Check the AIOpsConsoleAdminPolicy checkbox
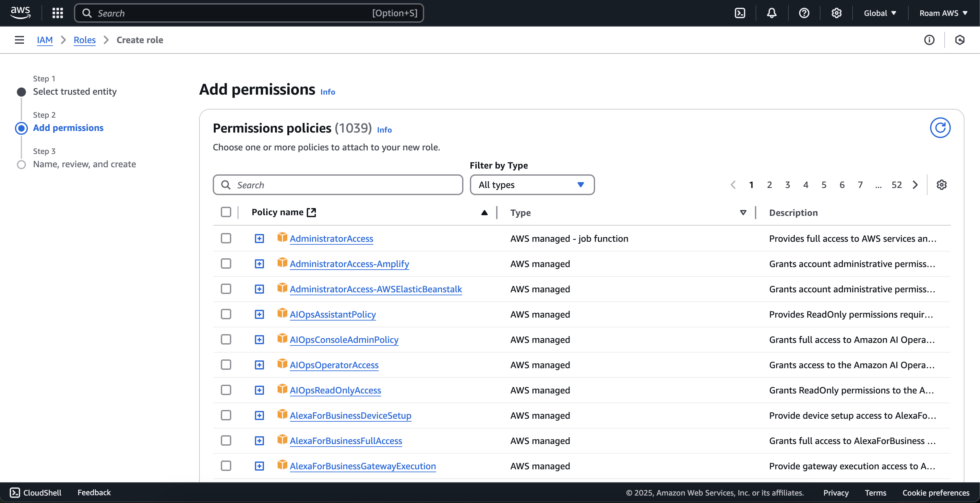This screenshot has width=980, height=503. point(226,340)
